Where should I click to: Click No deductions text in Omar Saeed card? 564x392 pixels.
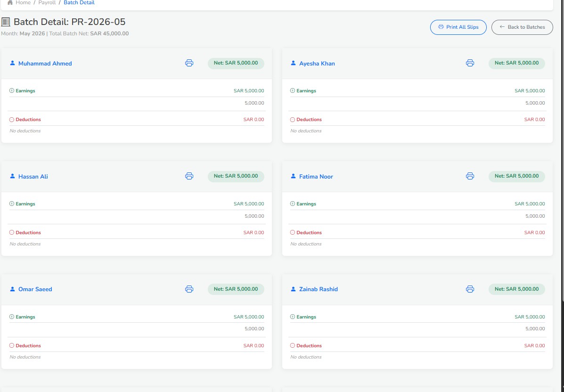coord(25,357)
